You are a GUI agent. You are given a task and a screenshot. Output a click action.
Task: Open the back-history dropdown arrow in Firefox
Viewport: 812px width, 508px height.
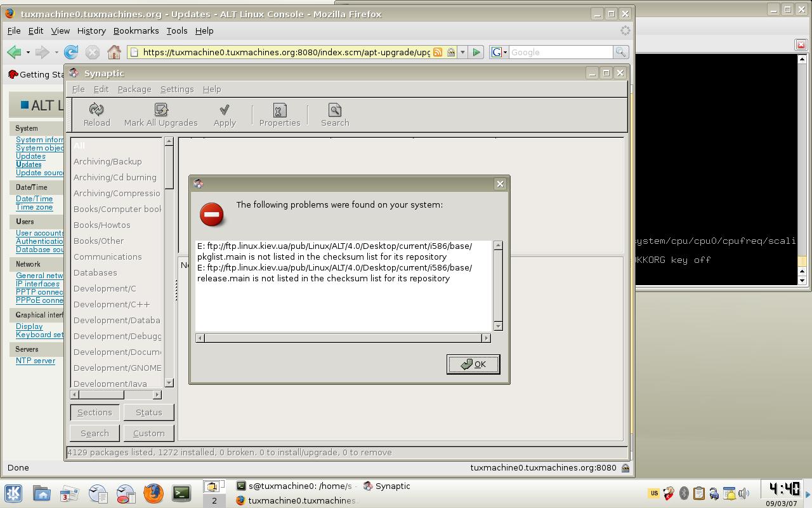point(28,52)
